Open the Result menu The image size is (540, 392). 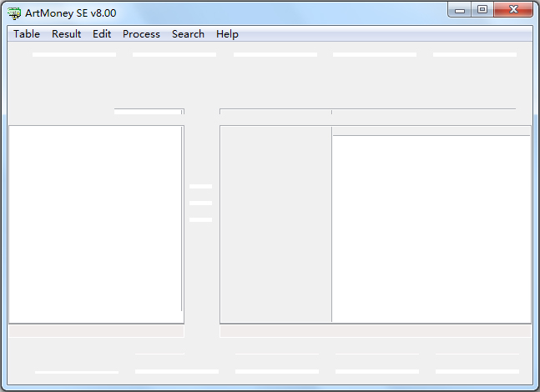click(67, 34)
